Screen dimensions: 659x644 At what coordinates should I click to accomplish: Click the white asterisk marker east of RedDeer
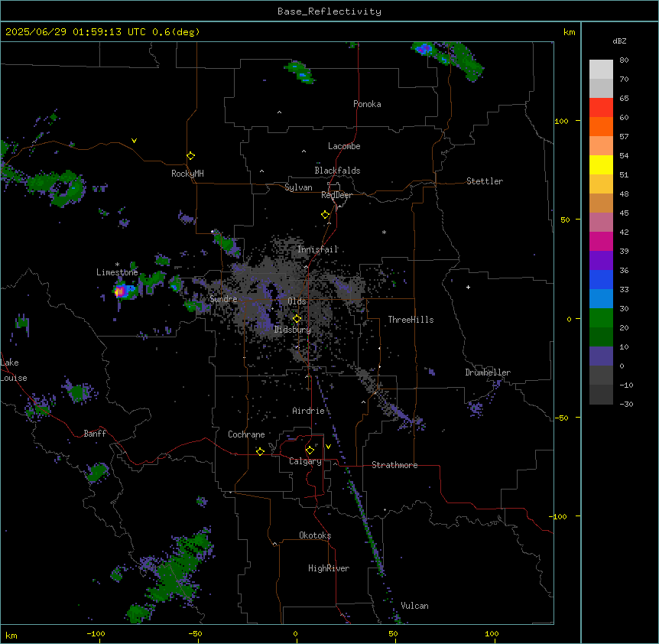click(x=384, y=232)
